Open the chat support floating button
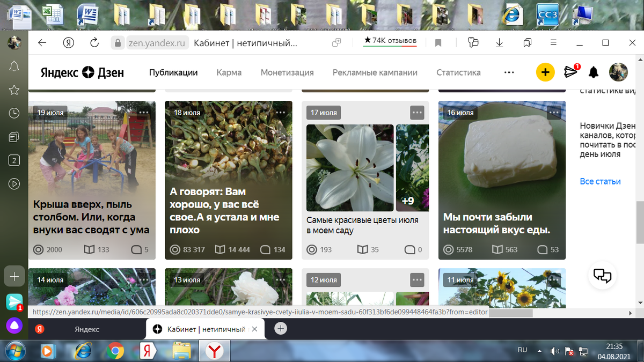644x362 pixels. coord(602,276)
